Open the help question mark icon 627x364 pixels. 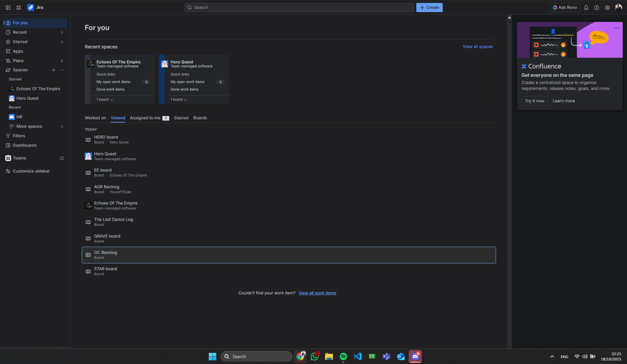point(596,7)
